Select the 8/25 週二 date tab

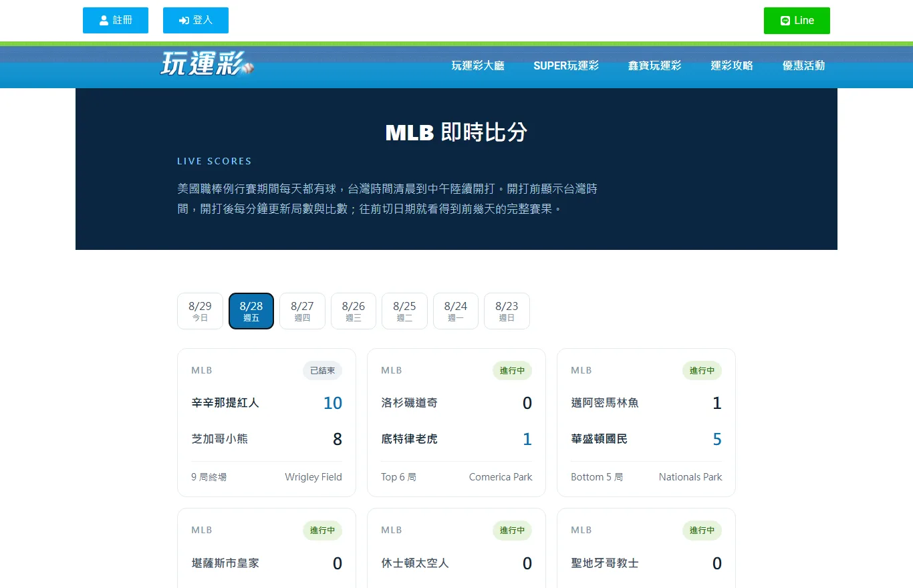tap(404, 311)
